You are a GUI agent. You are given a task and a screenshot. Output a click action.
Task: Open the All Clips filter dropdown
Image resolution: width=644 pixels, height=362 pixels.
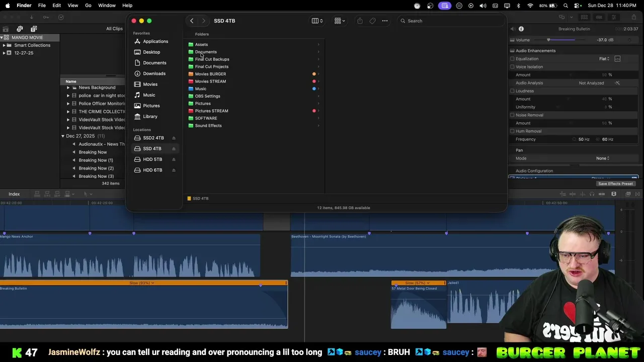[115, 29]
